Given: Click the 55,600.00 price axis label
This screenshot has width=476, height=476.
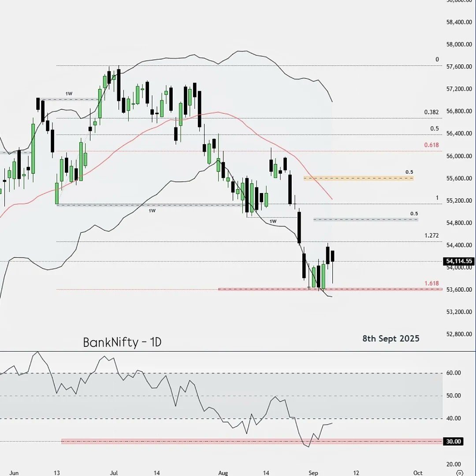Looking at the screenshot, I should [459, 178].
